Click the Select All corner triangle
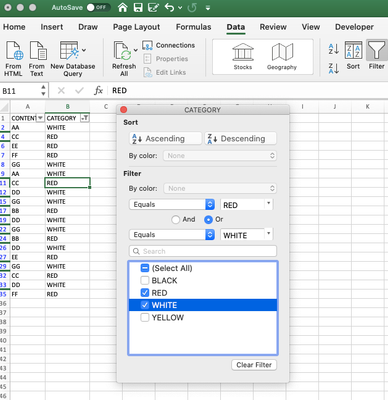This screenshot has height=400, width=388. tap(5, 107)
